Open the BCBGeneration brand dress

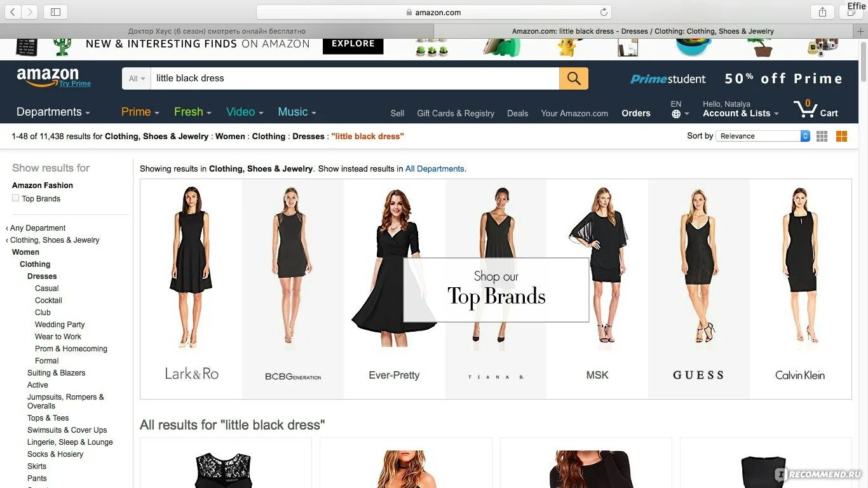pyautogui.click(x=293, y=289)
